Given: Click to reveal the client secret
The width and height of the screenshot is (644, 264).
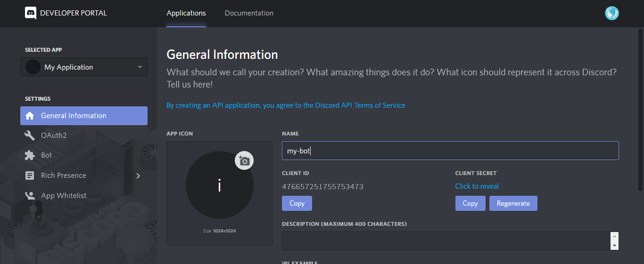Looking at the screenshot, I should point(477,186).
